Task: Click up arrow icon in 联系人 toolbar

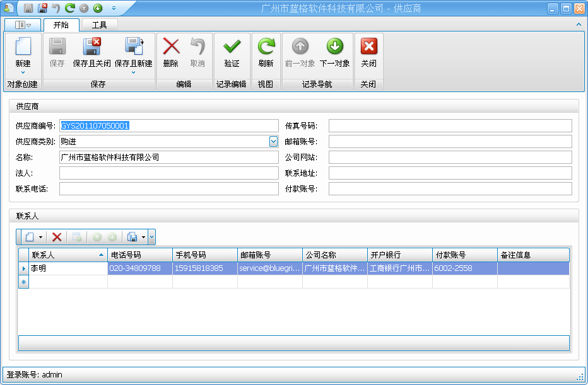Action: point(97,237)
